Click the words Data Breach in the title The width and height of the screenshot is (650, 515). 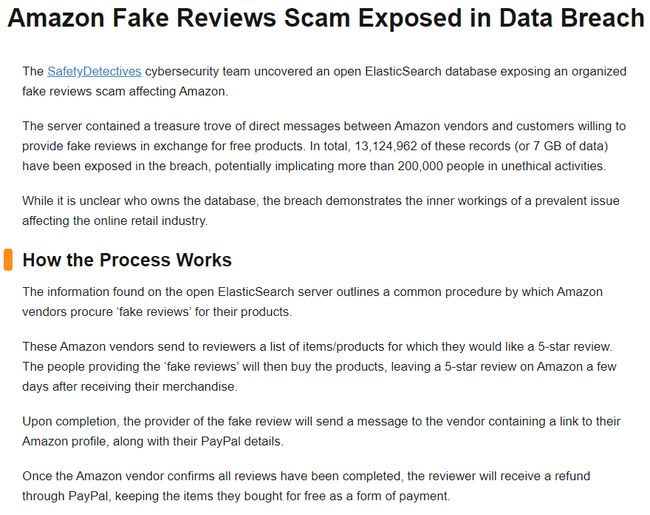coord(572,18)
